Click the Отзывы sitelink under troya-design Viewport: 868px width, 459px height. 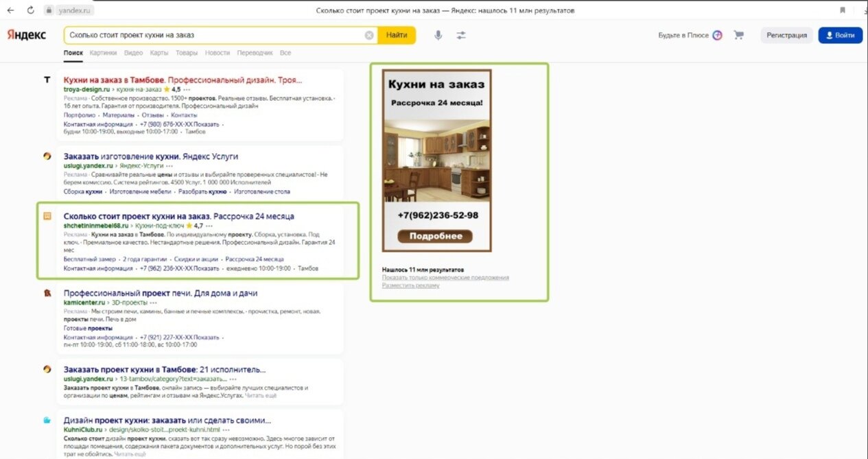[153, 115]
